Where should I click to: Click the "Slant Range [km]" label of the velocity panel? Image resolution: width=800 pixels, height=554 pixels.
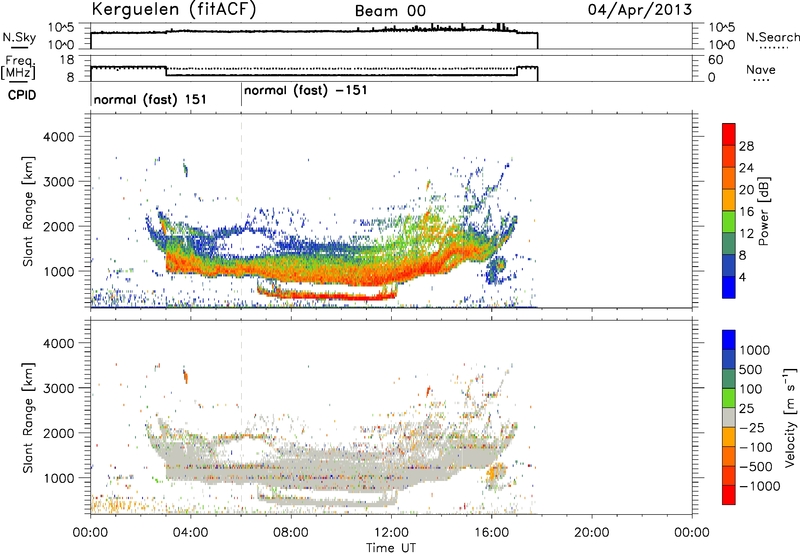click(28, 417)
